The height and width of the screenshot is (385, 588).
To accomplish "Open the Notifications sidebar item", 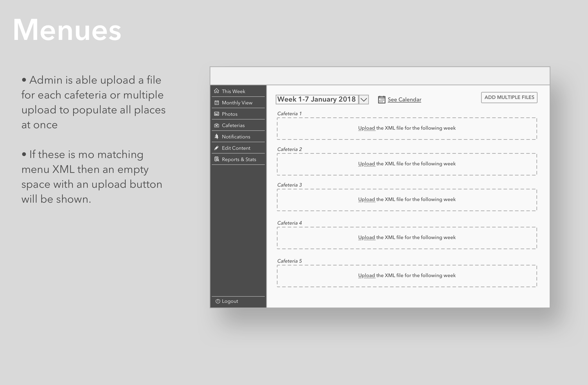I will pos(238,137).
